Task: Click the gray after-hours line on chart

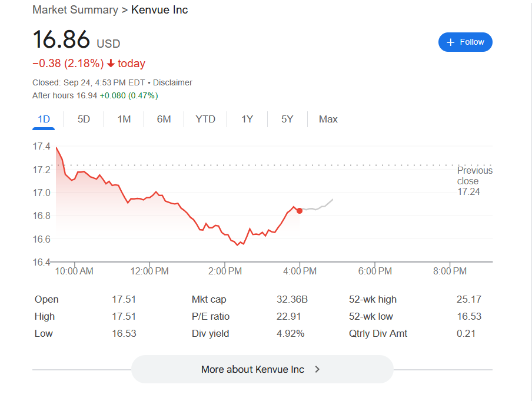Action: tap(322, 207)
